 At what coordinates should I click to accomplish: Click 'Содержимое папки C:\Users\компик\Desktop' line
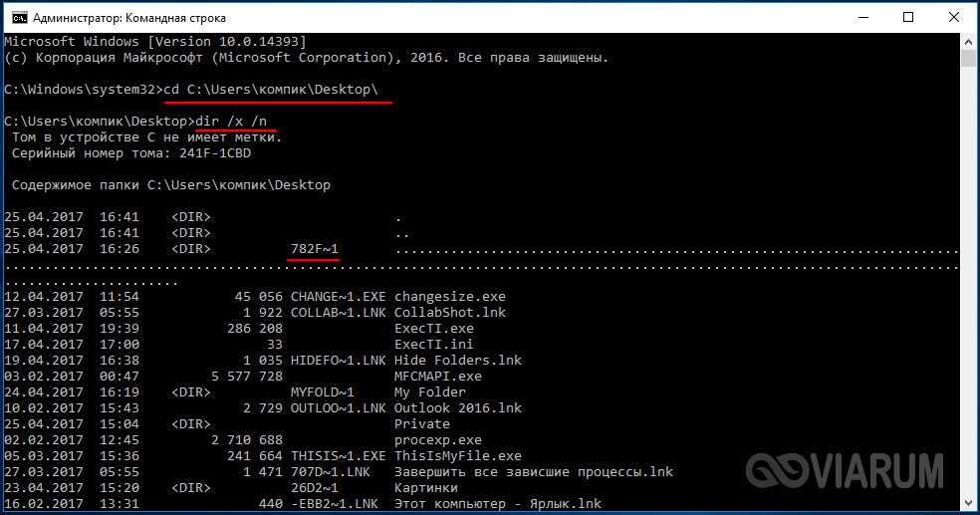(x=171, y=185)
